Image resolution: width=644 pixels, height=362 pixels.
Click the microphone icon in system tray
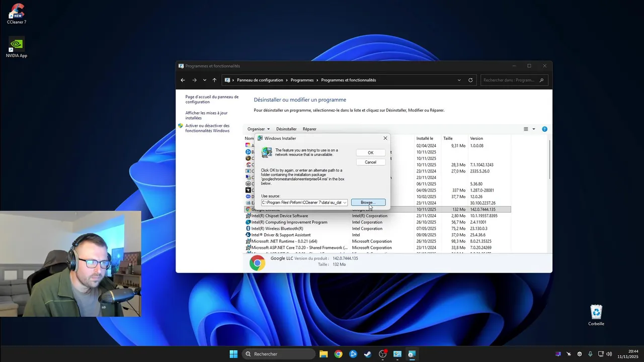(590, 354)
